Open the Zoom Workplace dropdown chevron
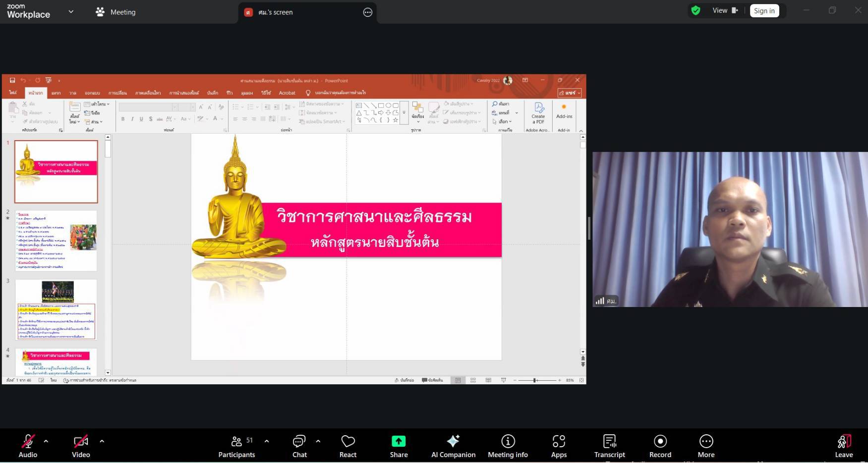Image resolution: width=868 pixels, height=463 pixels. 71,11
